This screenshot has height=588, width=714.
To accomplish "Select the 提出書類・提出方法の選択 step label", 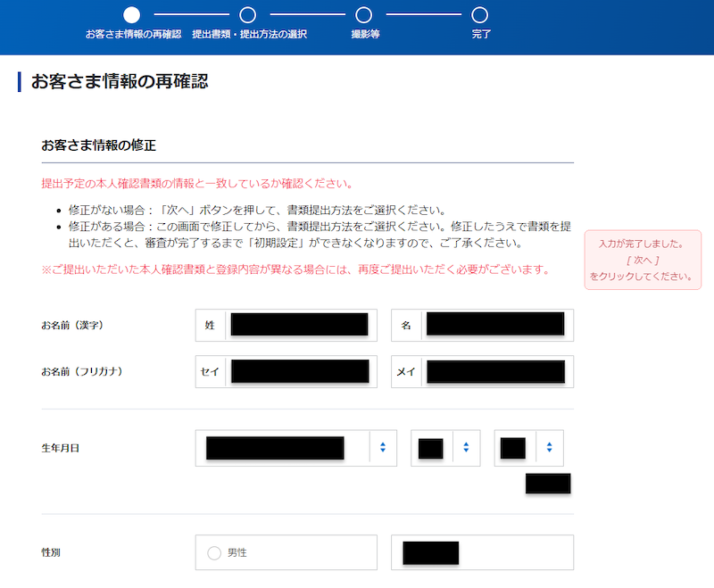I will pyautogui.click(x=249, y=35).
